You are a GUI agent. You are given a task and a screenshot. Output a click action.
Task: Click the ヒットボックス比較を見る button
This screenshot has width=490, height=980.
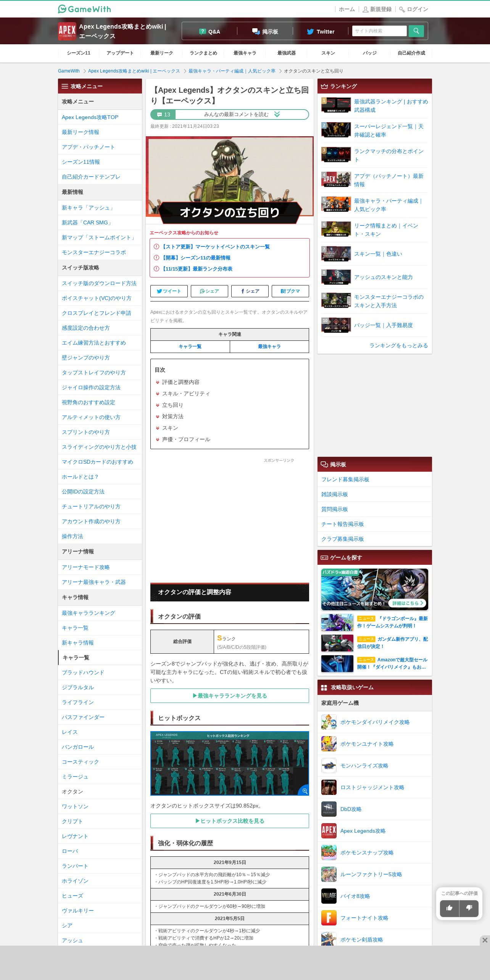click(230, 821)
